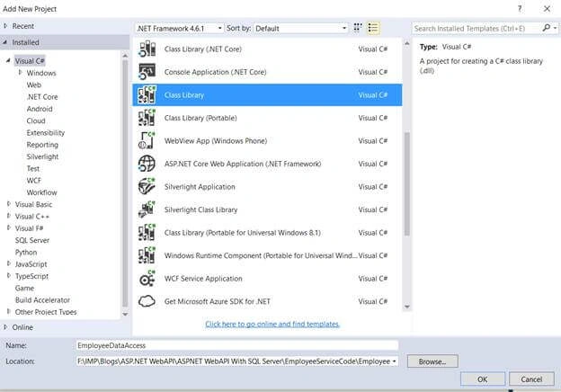
Task: Choose the Console Application (.NET Core) icon
Action: click(147, 72)
